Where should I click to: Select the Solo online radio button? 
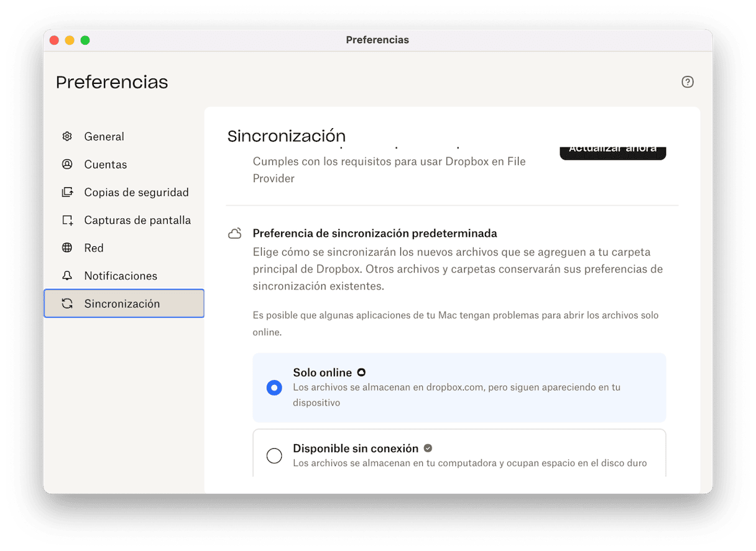pos(274,387)
